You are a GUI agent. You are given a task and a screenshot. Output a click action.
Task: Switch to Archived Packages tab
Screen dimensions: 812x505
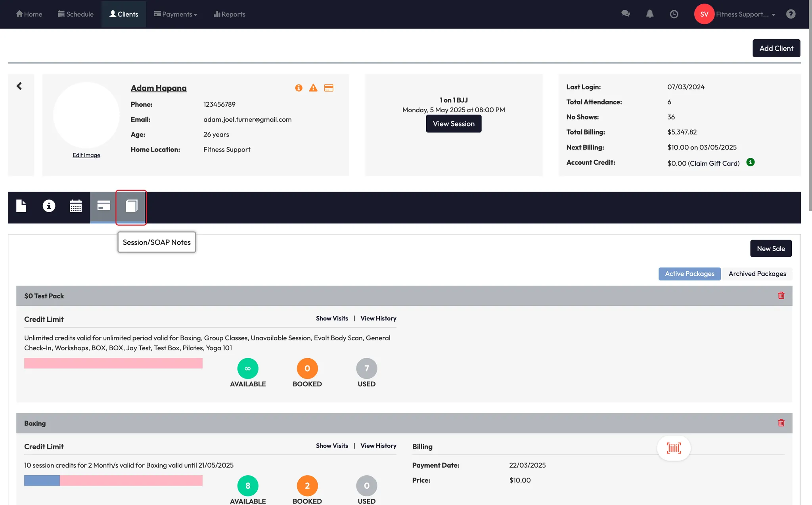tap(757, 274)
